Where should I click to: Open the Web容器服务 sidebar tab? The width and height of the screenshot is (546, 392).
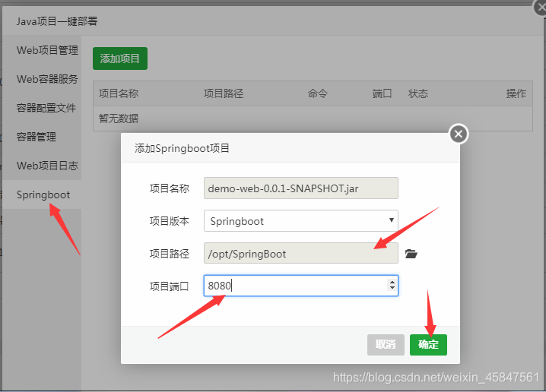tap(42, 79)
